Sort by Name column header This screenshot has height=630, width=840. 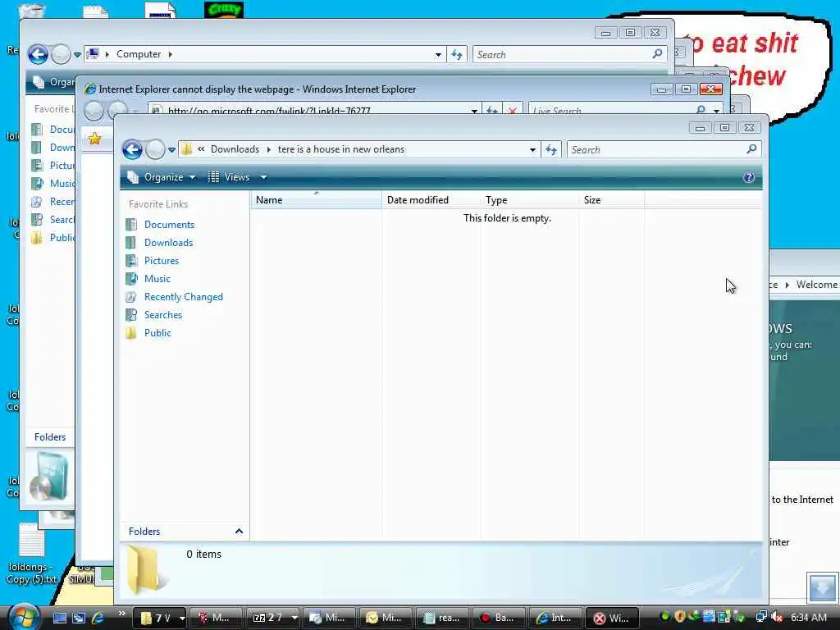coord(316,200)
